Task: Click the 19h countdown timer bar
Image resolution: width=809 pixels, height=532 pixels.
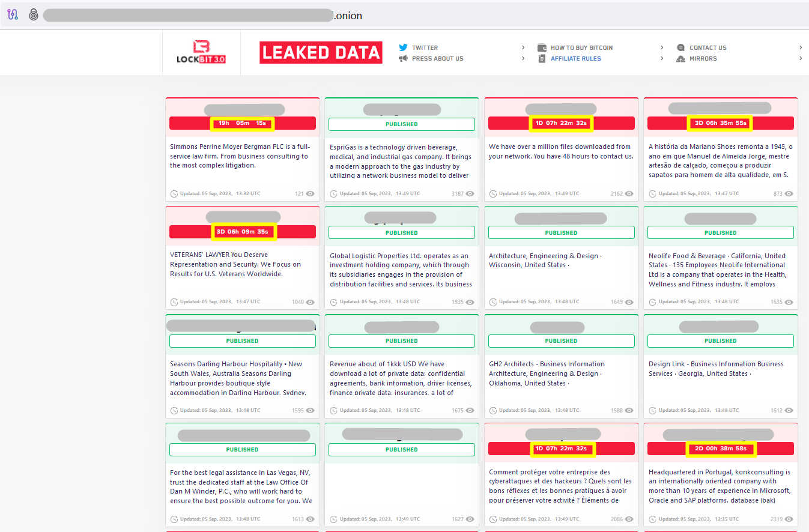Action: [243, 123]
